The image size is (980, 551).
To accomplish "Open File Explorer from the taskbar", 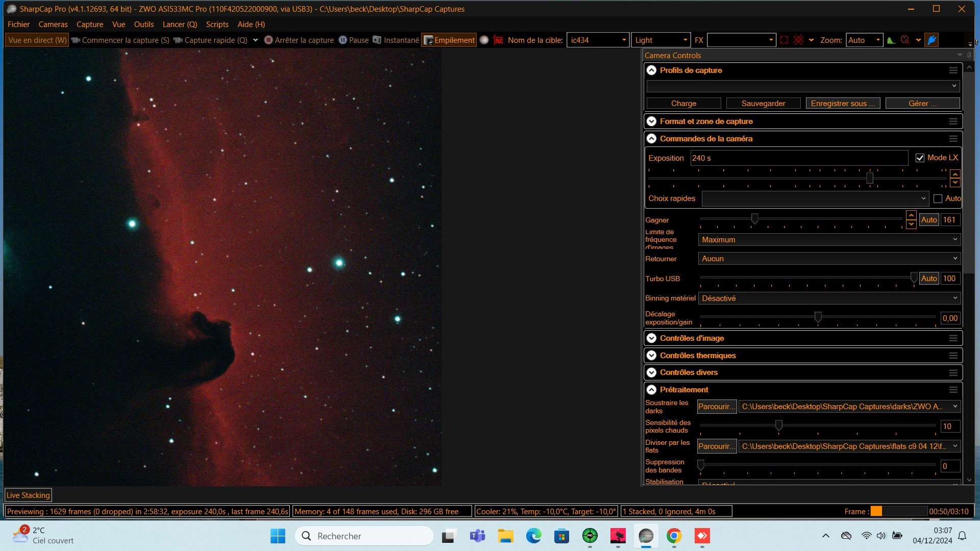I will point(505,536).
